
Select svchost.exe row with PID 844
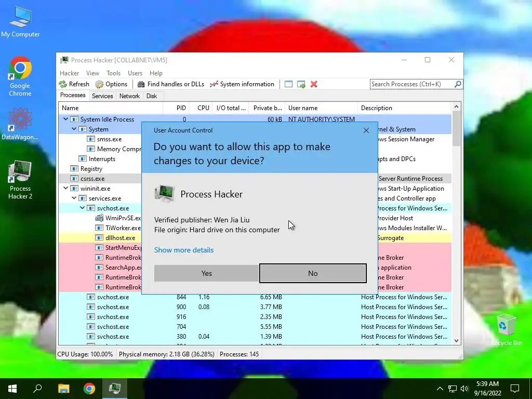pyautogui.click(x=255, y=297)
